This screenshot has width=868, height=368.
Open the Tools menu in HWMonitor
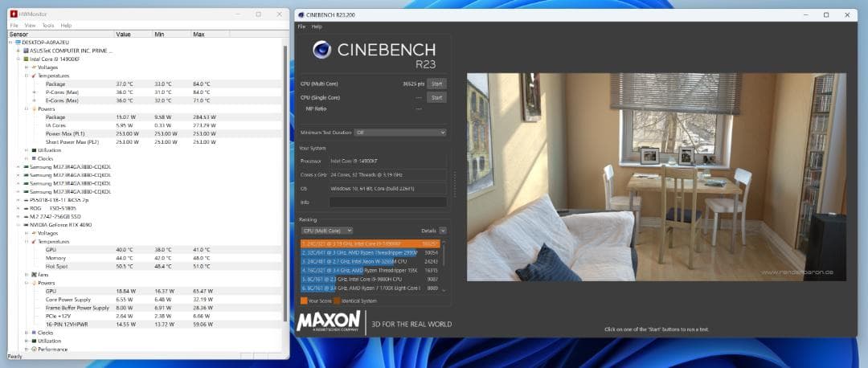click(48, 26)
